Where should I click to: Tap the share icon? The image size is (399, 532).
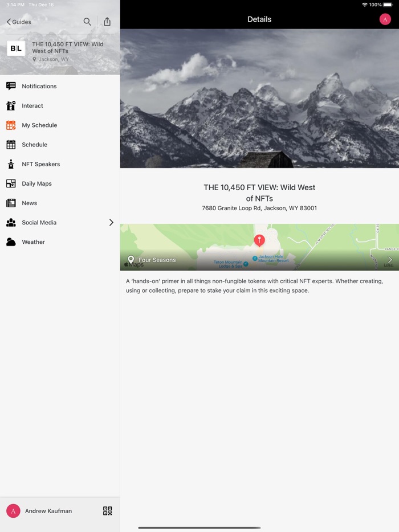point(107,22)
